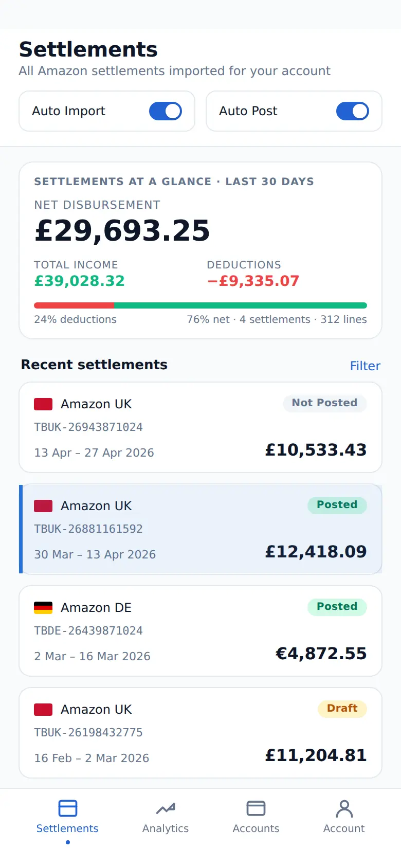The image size is (401, 868).
Task: Click the deductions versus net progress bar
Action: pyautogui.click(x=200, y=305)
